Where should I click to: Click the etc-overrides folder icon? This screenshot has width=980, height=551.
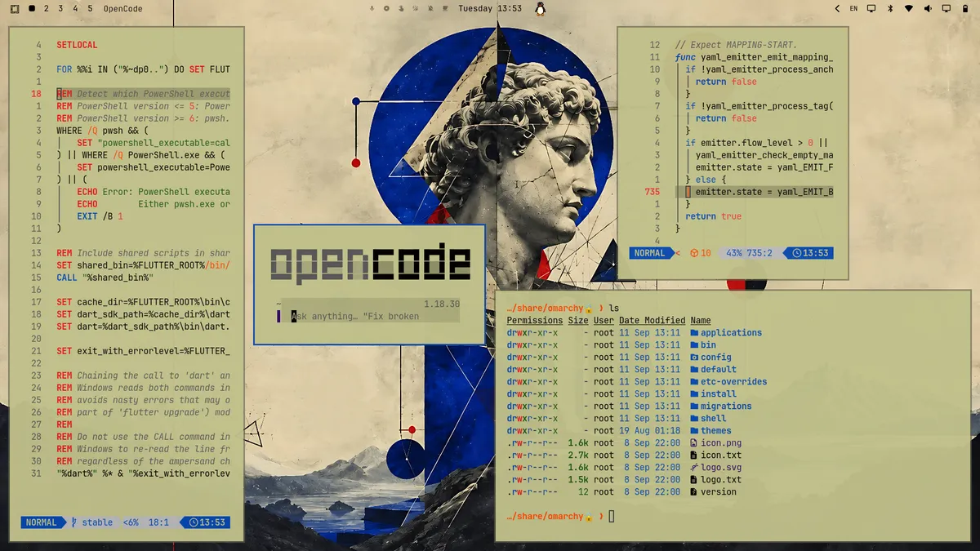(x=694, y=381)
